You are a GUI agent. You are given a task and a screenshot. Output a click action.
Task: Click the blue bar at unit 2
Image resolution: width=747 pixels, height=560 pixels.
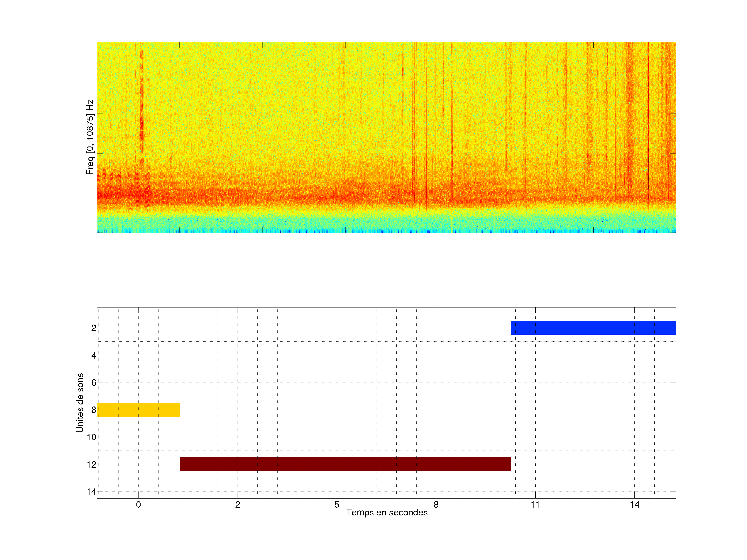click(593, 328)
